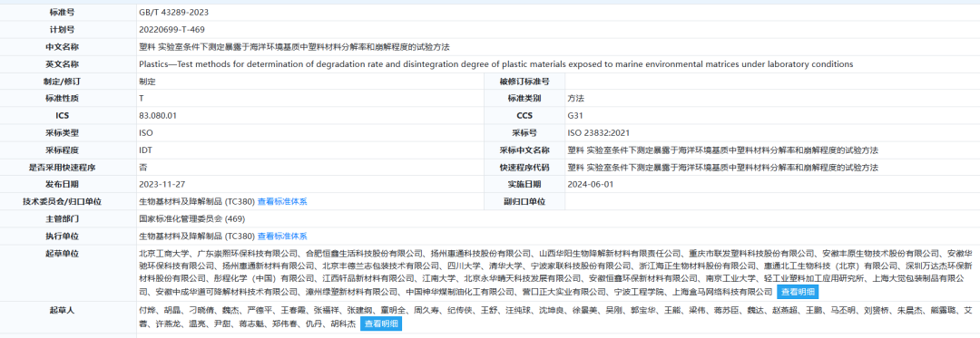Click 查看明细 button for 起草人

point(380,324)
